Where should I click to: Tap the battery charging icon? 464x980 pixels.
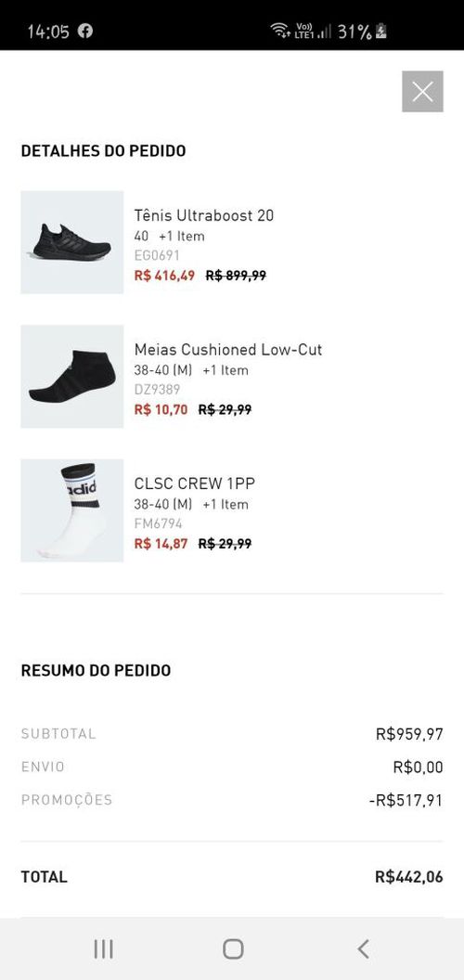pos(380,31)
